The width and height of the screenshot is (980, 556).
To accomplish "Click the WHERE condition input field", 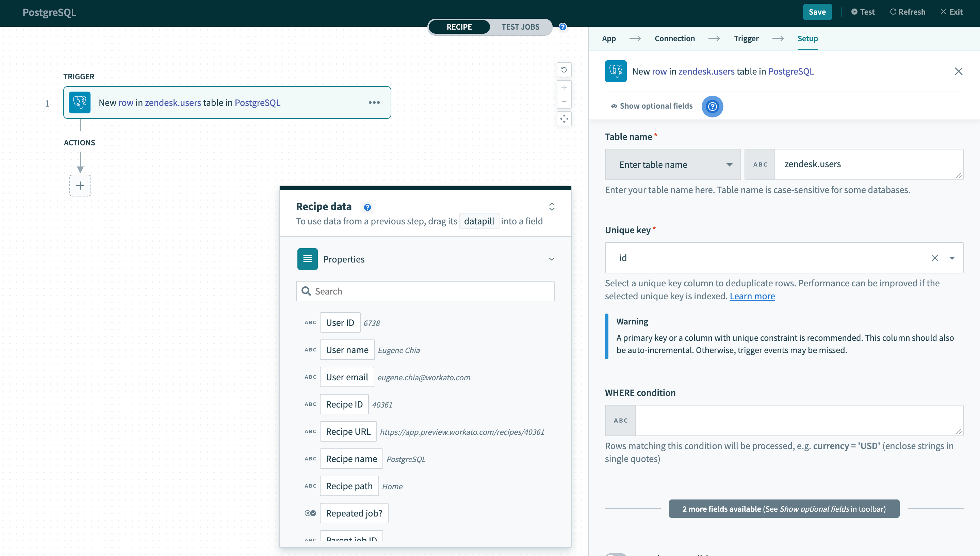I will [798, 420].
